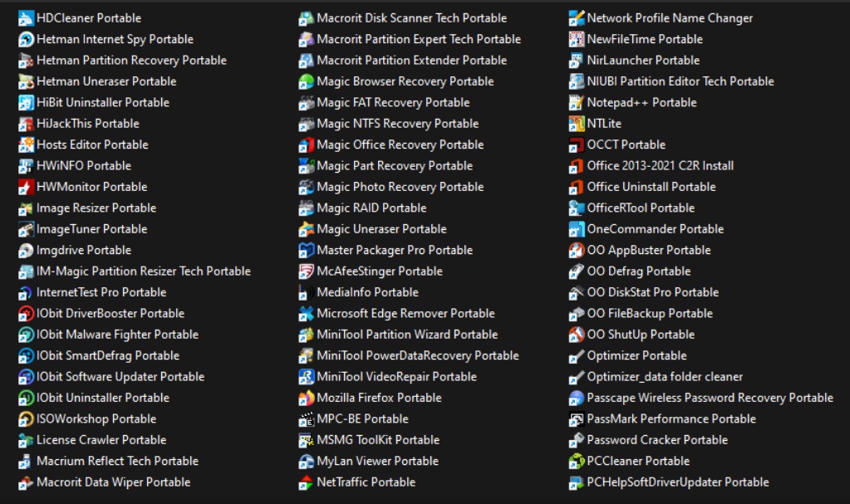Select the 'IObit SmartDefrag Portable' text
850x504 pixels.
[x=107, y=355]
